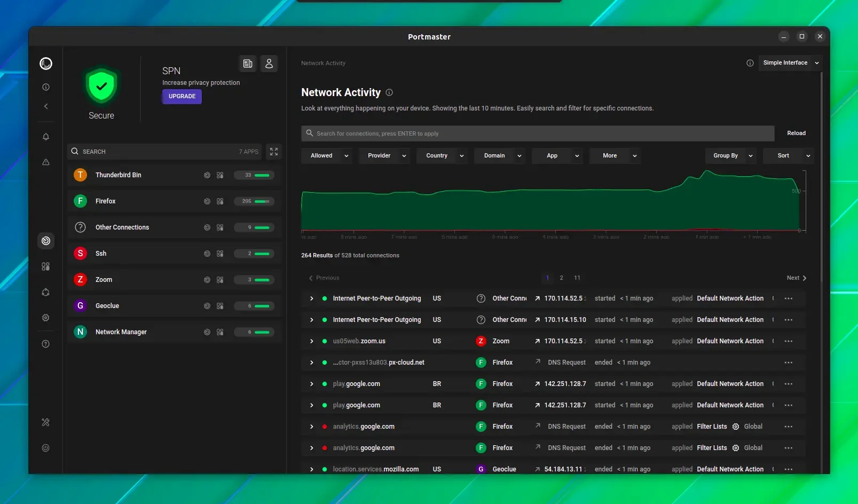
Task: Click the expand app list icon
Action: (x=274, y=152)
